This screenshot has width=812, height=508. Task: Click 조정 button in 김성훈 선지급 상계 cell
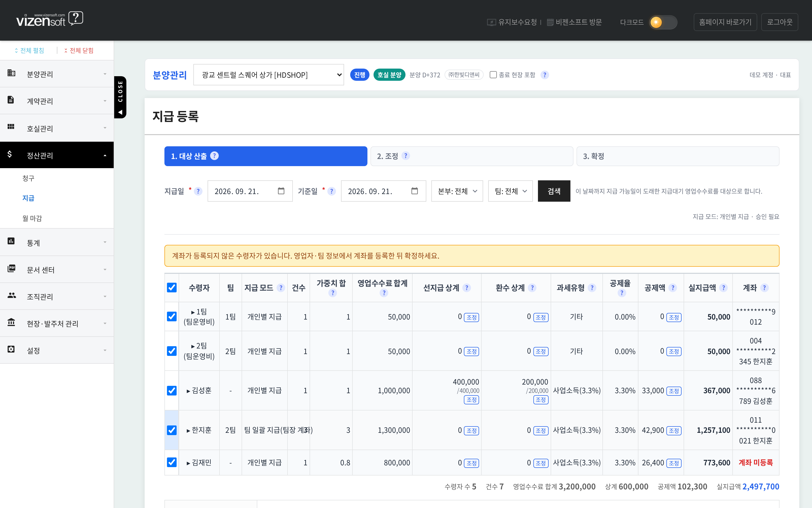pyautogui.click(x=471, y=400)
